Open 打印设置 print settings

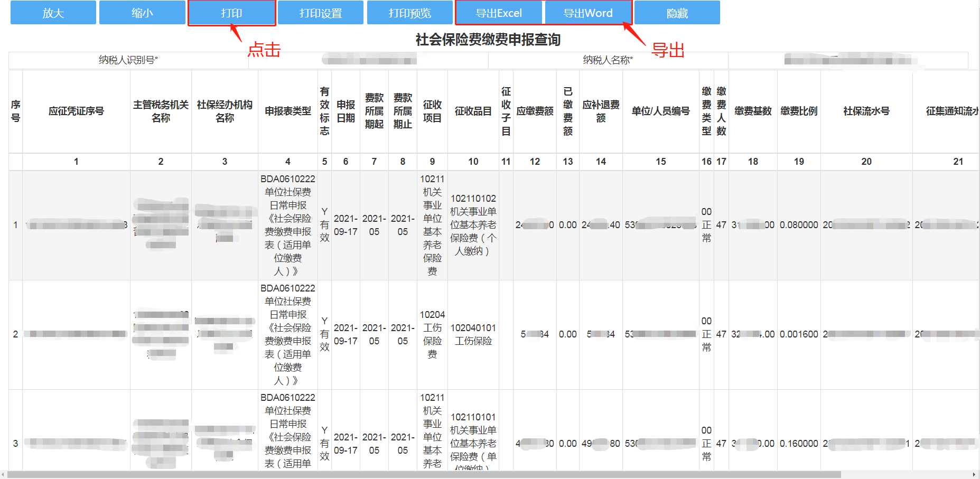[321, 13]
